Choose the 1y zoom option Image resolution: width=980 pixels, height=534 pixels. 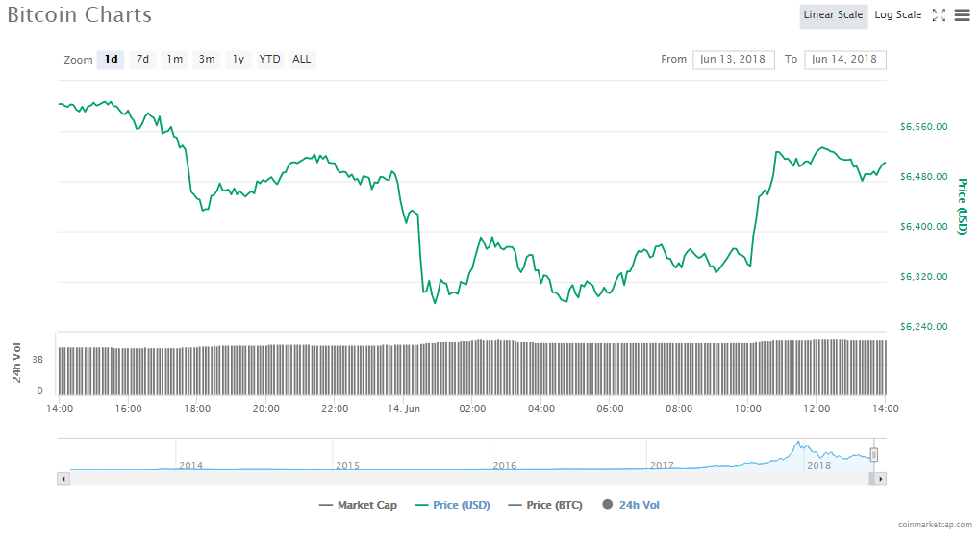click(238, 60)
